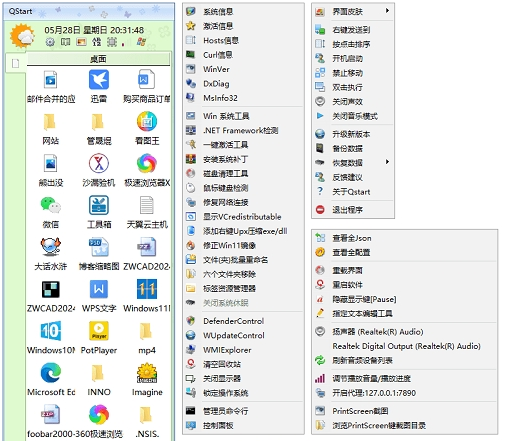
Task: Open 控制面板 menu entry
Action: tap(243, 425)
